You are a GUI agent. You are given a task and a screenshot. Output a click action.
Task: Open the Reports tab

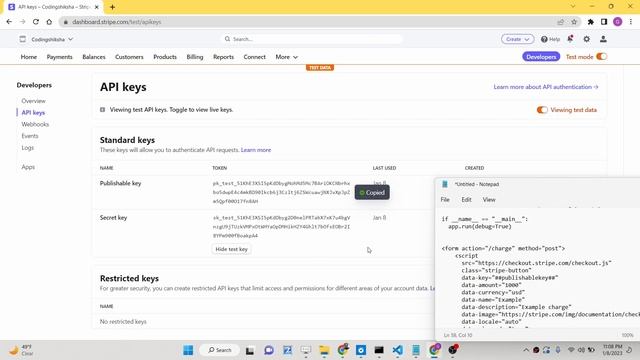pos(223,57)
